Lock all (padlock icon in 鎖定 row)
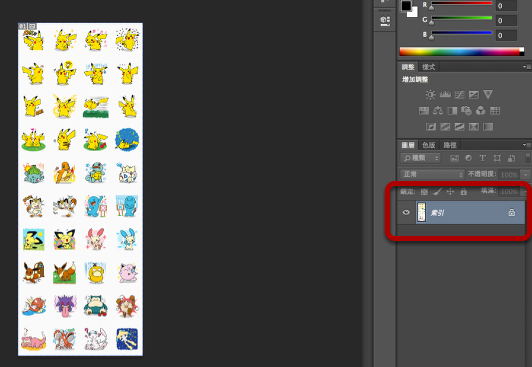Image resolution: width=532 pixels, height=367 pixels. click(x=464, y=192)
